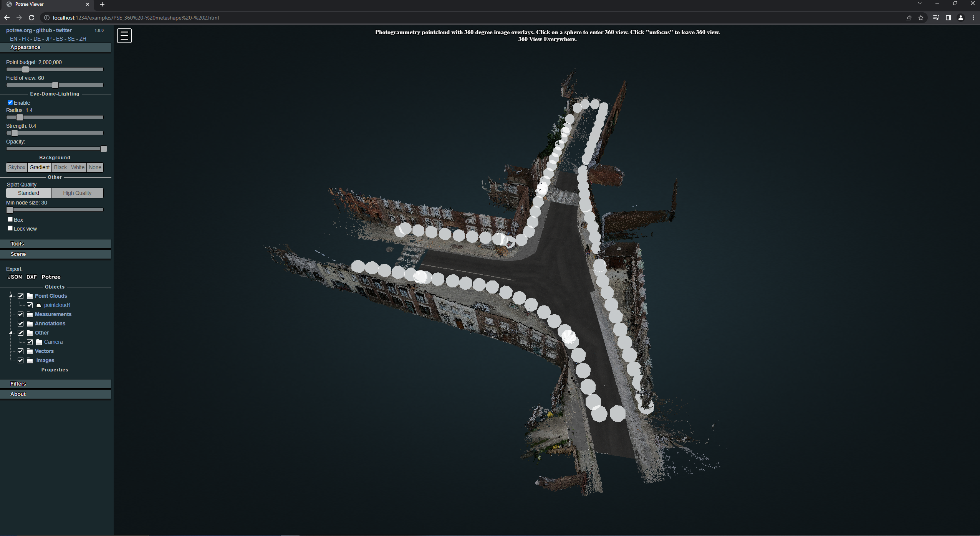This screenshot has width=980, height=536.
Task: Bookmark page with star icon
Action: (920, 18)
